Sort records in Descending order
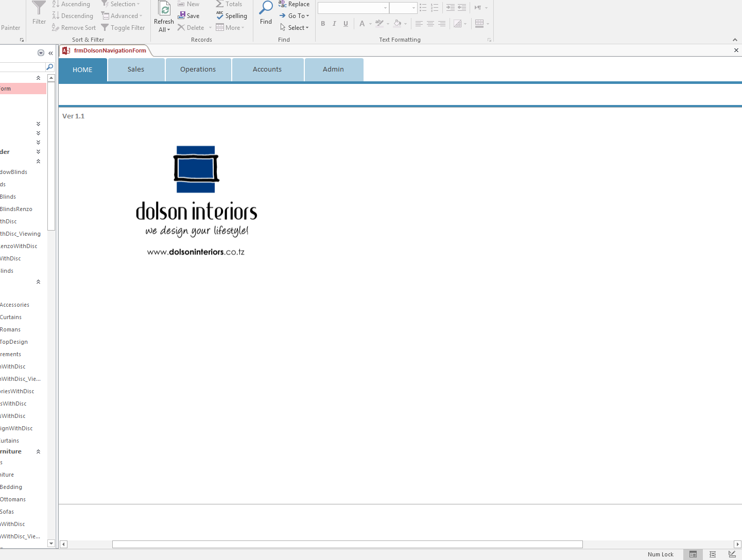The width and height of the screenshot is (742, 560). [x=73, y=16]
